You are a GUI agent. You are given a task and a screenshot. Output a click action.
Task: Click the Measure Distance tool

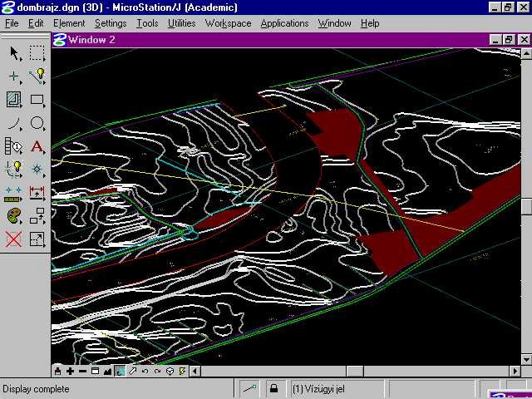14,194
